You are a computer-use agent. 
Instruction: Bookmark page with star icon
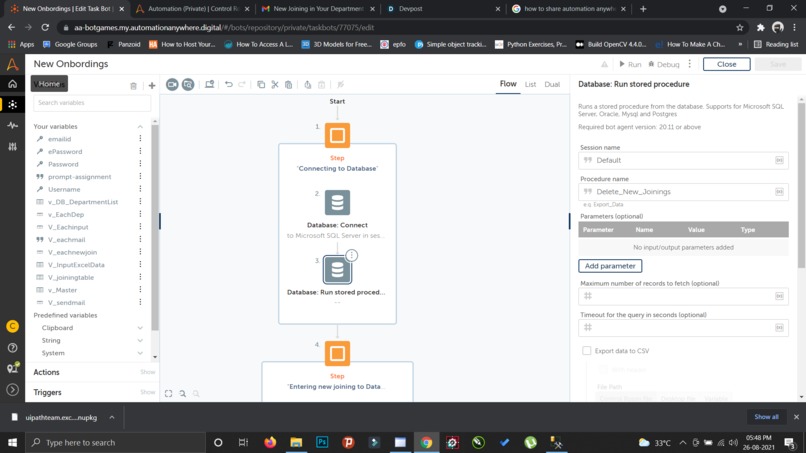(740, 27)
